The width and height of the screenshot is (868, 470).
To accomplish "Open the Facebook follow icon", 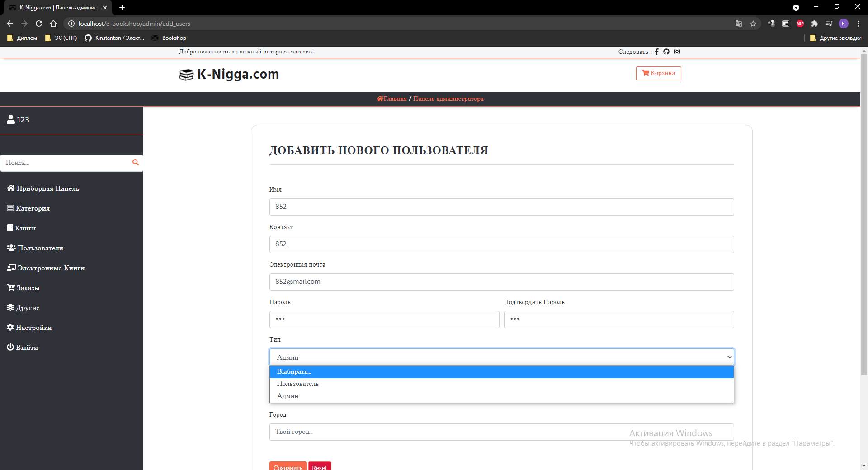I will tap(657, 52).
